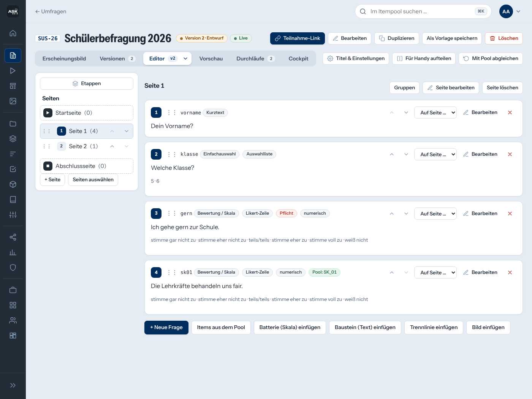532x399 pixels.
Task: Open the bar chart icon in sidebar
Action: (13, 252)
